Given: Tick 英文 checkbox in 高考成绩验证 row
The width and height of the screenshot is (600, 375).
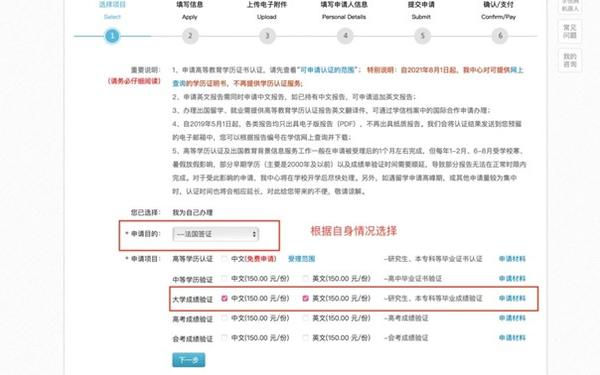Looking at the screenshot, I should tap(305, 318).
